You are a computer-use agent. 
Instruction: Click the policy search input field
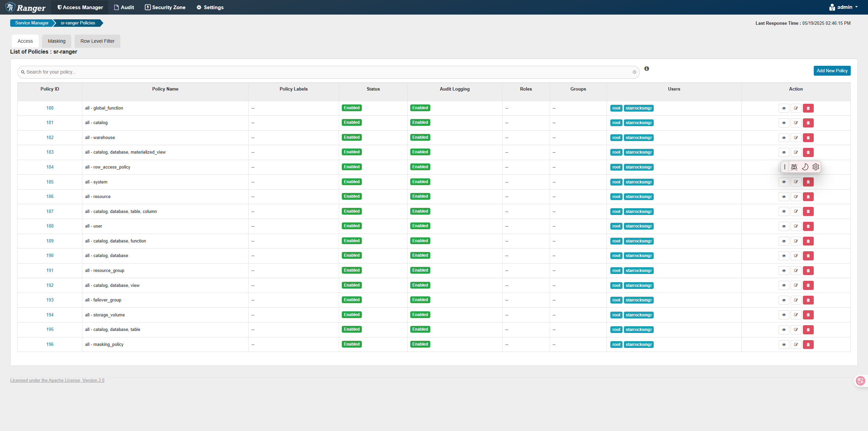[325, 72]
